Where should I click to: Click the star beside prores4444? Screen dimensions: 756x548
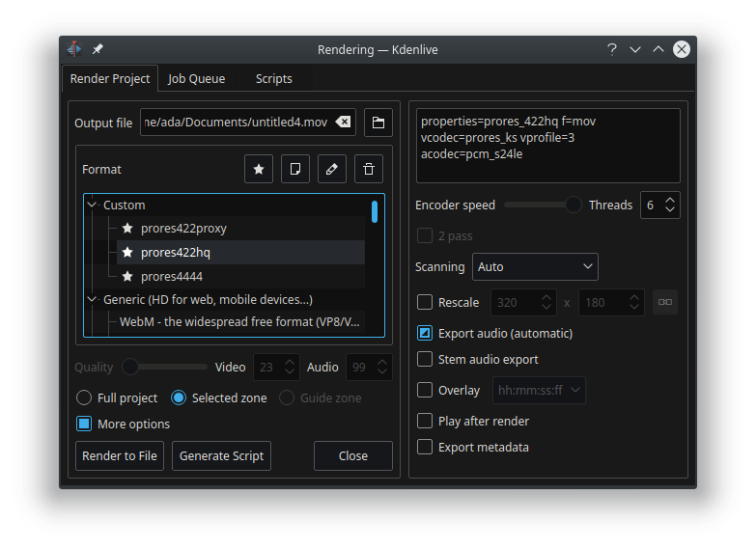pyautogui.click(x=127, y=276)
